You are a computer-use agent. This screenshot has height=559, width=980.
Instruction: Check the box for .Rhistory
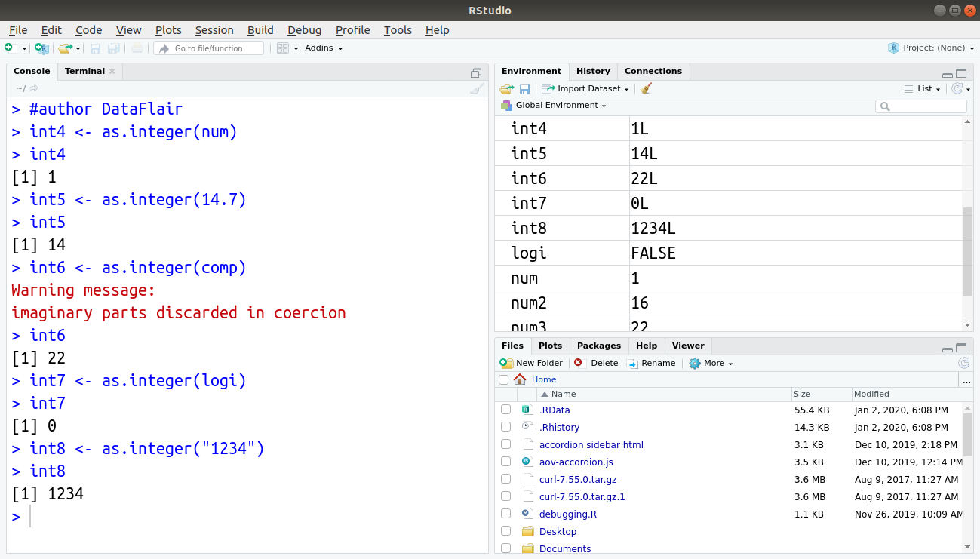(x=505, y=427)
